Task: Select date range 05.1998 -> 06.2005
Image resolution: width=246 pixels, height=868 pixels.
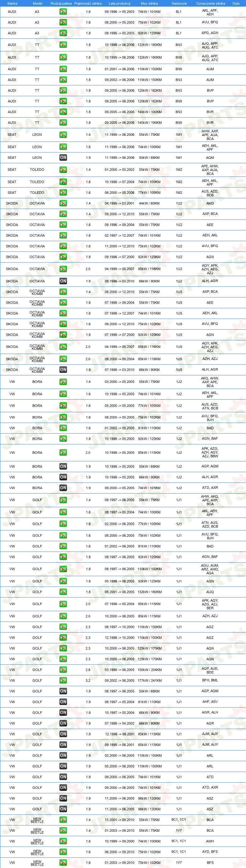Action: 120,581
